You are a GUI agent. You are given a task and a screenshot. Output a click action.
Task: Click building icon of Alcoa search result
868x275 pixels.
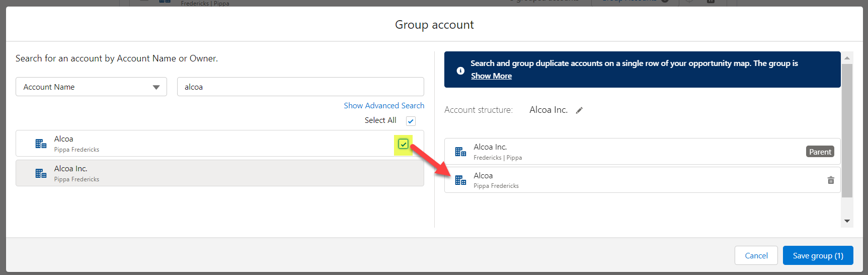[x=41, y=144]
